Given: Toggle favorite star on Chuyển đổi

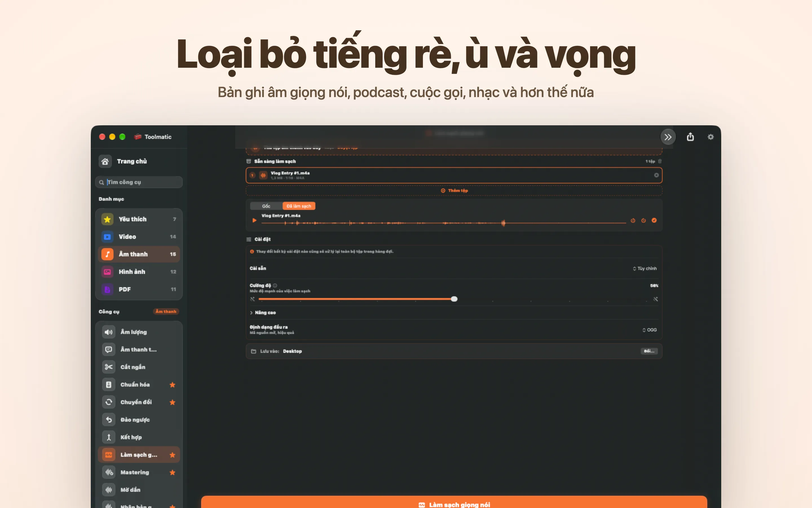Looking at the screenshot, I should (x=173, y=402).
